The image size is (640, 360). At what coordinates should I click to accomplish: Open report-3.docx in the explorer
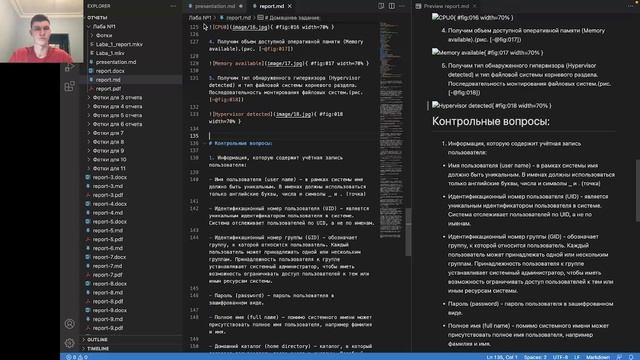(109, 178)
